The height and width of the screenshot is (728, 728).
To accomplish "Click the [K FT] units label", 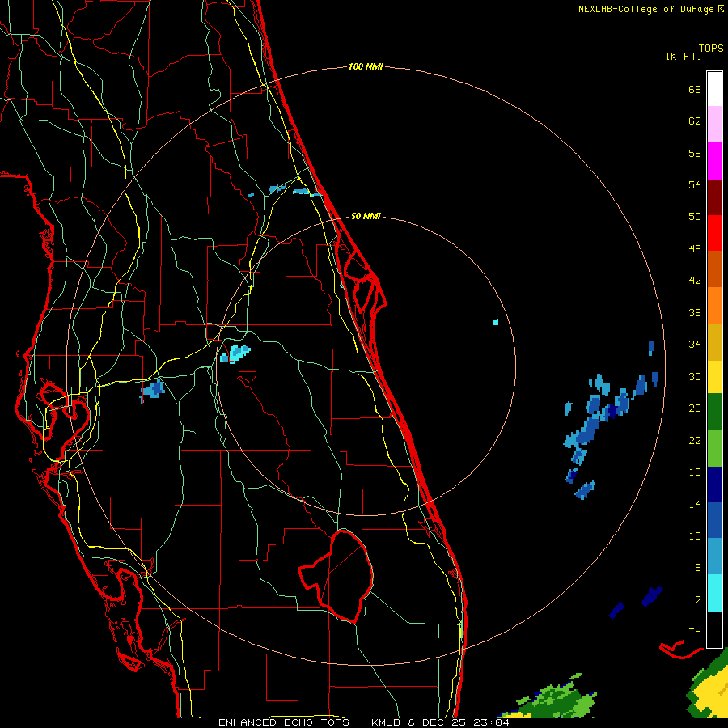I will [684, 56].
